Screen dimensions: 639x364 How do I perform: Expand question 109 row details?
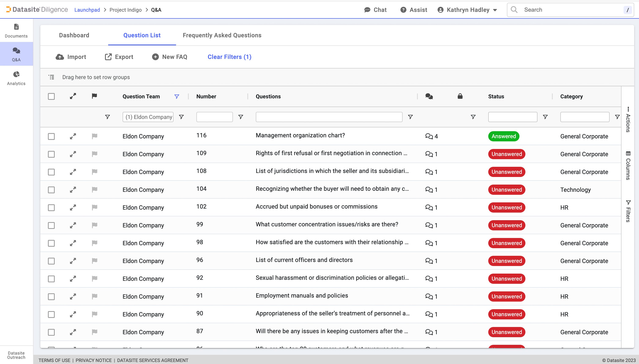[73, 154]
